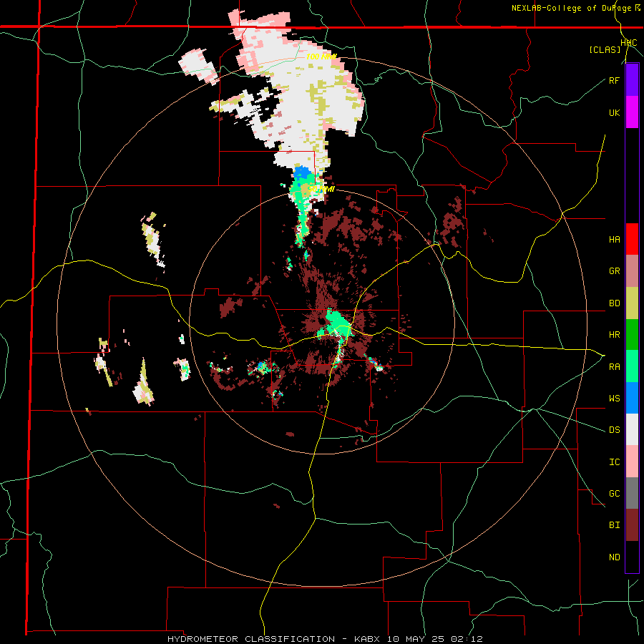Click the GR legend label
This screenshot has width=644, height=644.
click(x=614, y=271)
